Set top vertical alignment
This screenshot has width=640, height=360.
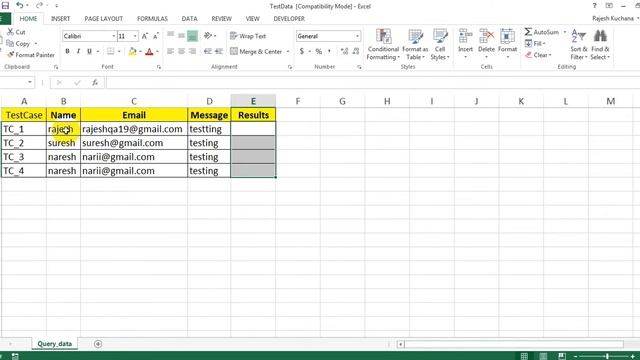pos(171,36)
